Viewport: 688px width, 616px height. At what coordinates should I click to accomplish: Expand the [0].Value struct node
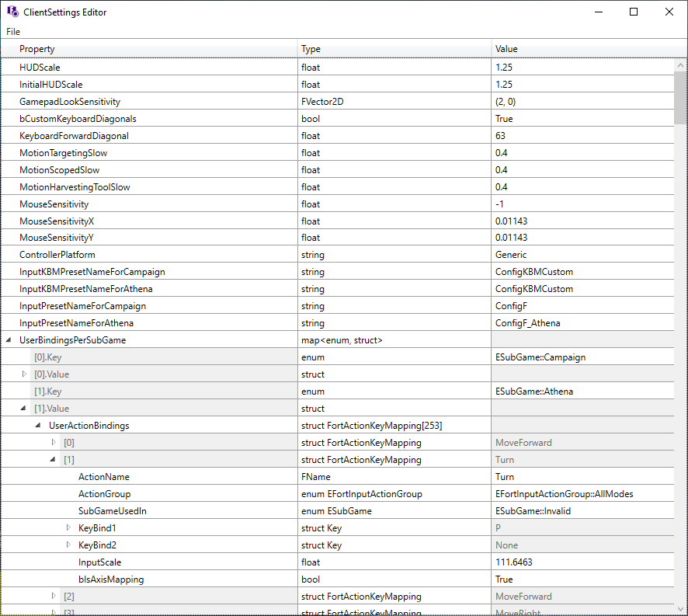click(23, 374)
